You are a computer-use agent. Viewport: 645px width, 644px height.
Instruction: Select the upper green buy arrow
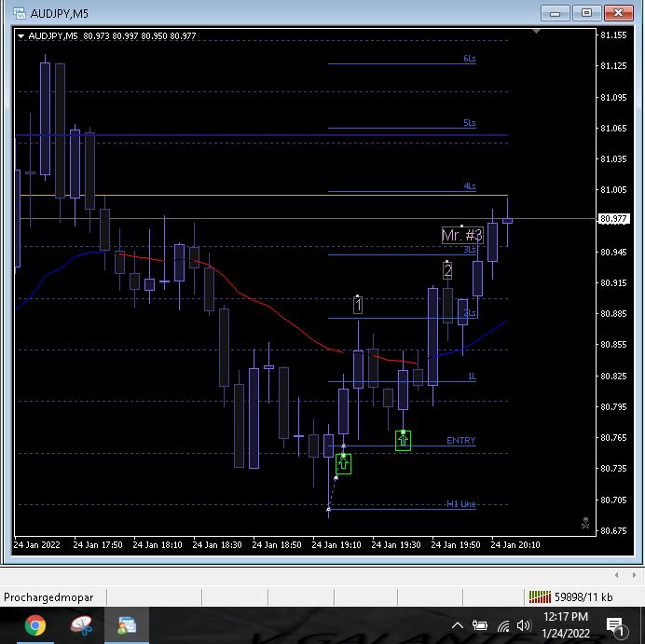pyautogui.click(x=403, y=441)
